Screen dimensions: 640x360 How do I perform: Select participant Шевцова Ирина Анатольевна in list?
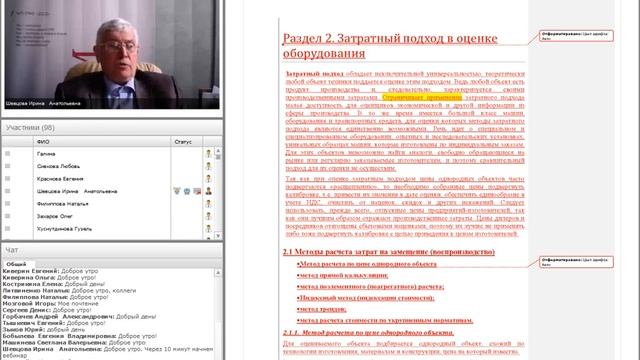click(x=77, y=191)
